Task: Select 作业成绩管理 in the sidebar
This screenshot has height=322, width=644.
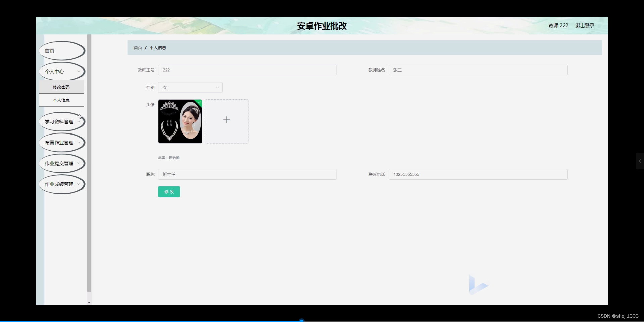Action: coord(60,184)
